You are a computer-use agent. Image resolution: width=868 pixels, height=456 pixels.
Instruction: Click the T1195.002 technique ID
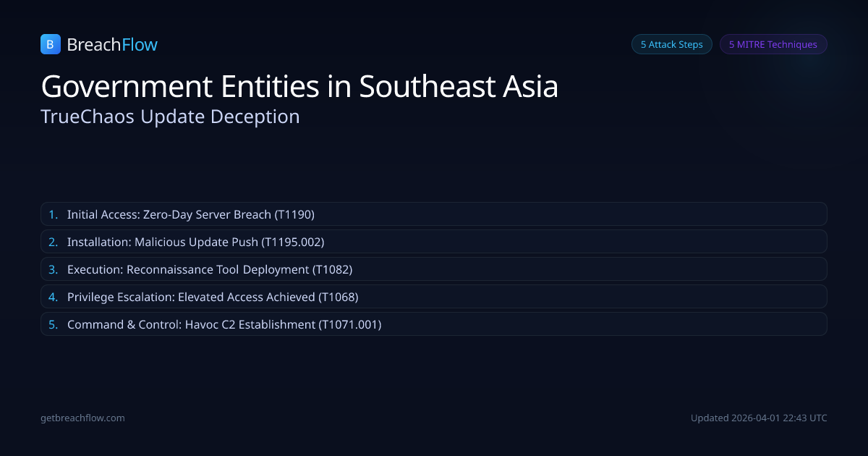point(293,242)
